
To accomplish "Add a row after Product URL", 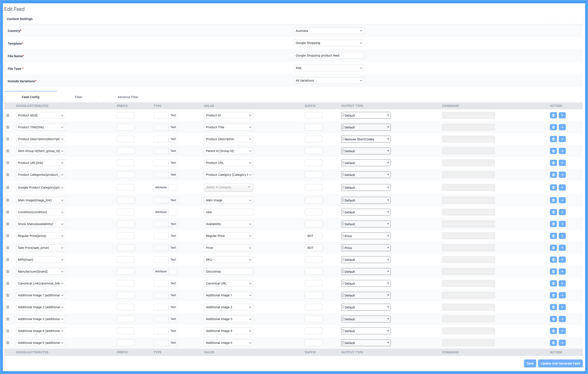I will click(x=562, y=163).
